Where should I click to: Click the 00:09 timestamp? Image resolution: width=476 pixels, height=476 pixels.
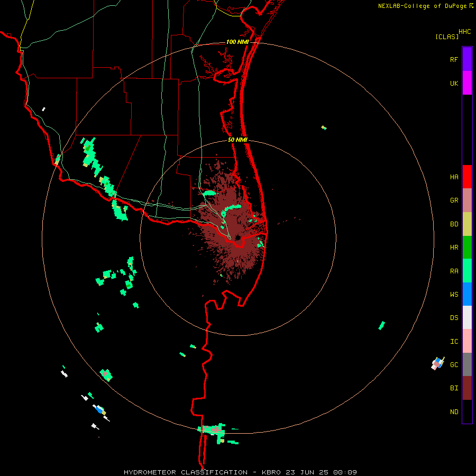[345, 472]
